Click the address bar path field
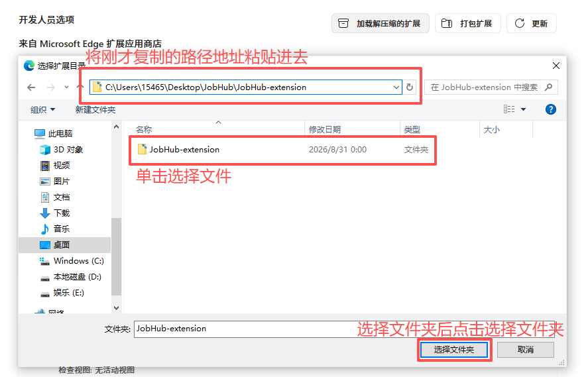588x377 pixels. pyautogui.click(x=246, y=87)
